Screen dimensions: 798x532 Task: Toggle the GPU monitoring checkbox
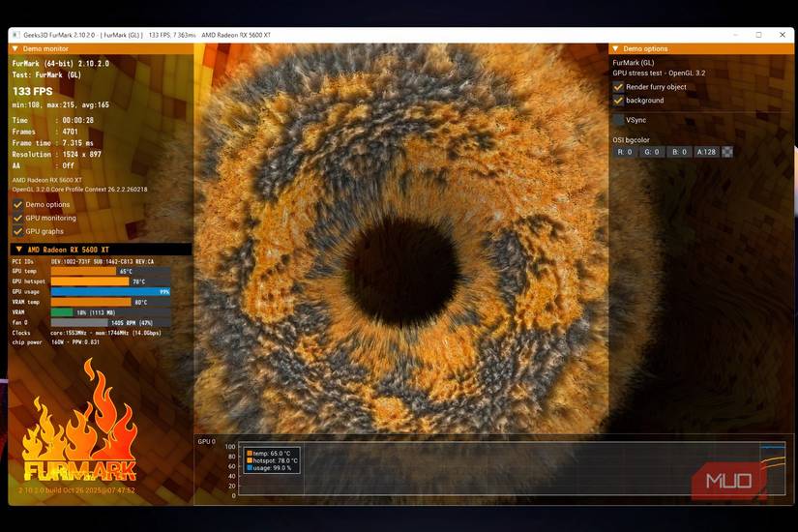[x=17, y=218]
